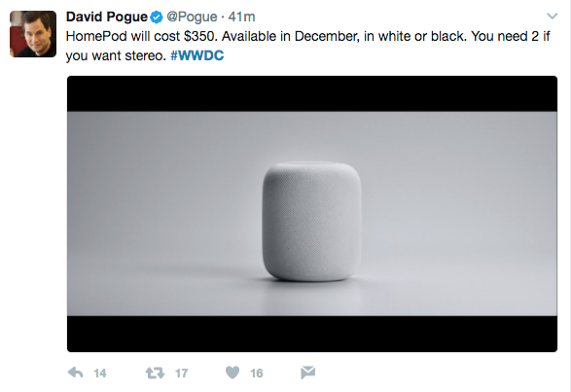Click the blue verified badge
Viewport: 571px width, 392px height.
pyautogui.click(x=157, y=18)
